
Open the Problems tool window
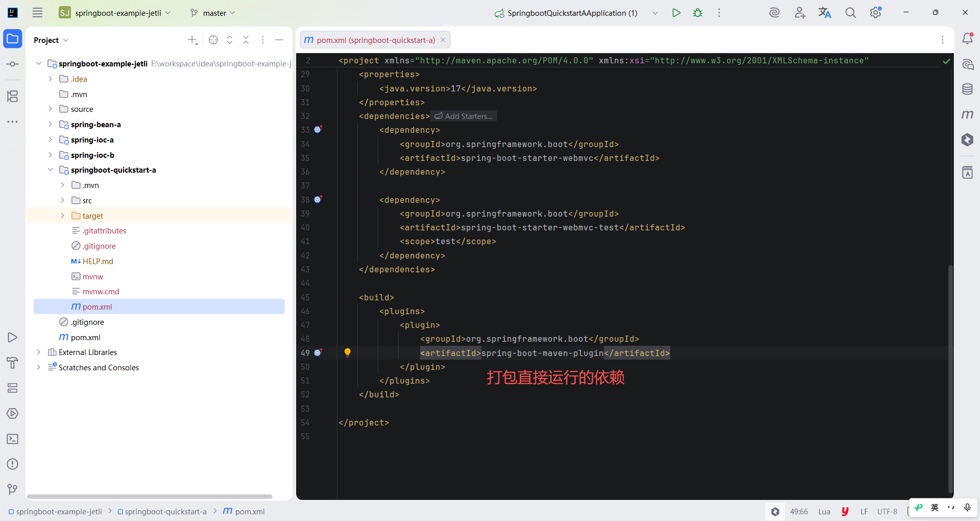pyautogui.click(x=13, y=464)
